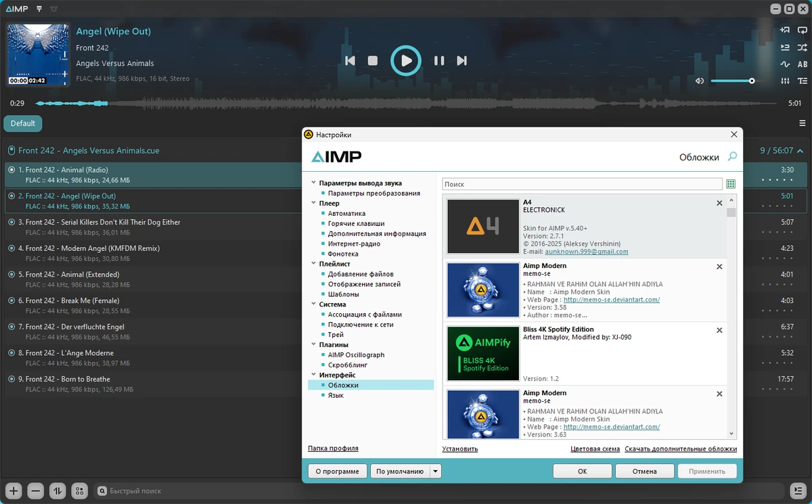Open aunknown.999@gmail.com email link

point(587,252)
